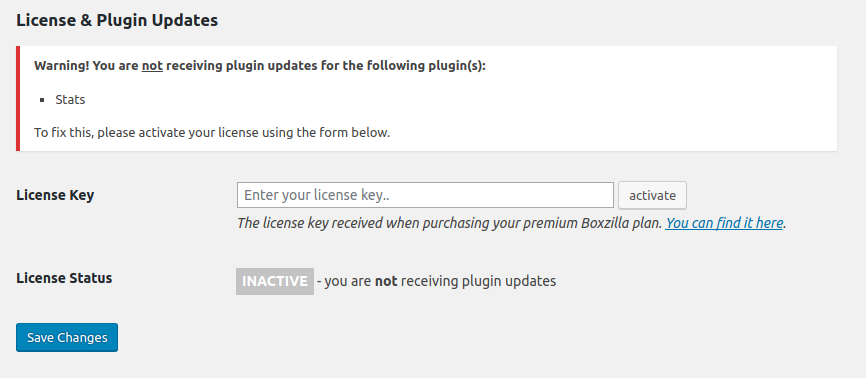Image resolution: width=866 pixels, height=378 pixels.
Task: Click the red bar on warning notice
Action: click(x=18, y=98)
